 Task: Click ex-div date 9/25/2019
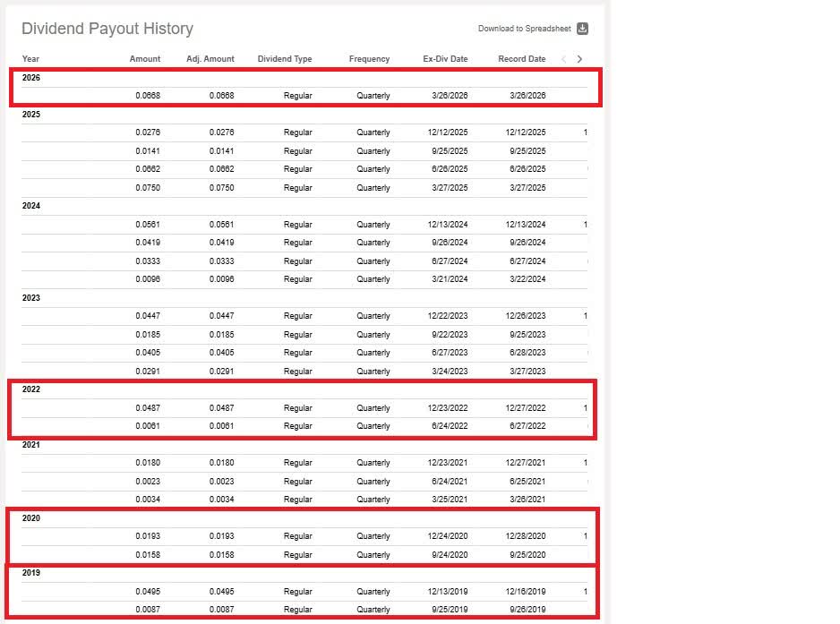(450, 610)
